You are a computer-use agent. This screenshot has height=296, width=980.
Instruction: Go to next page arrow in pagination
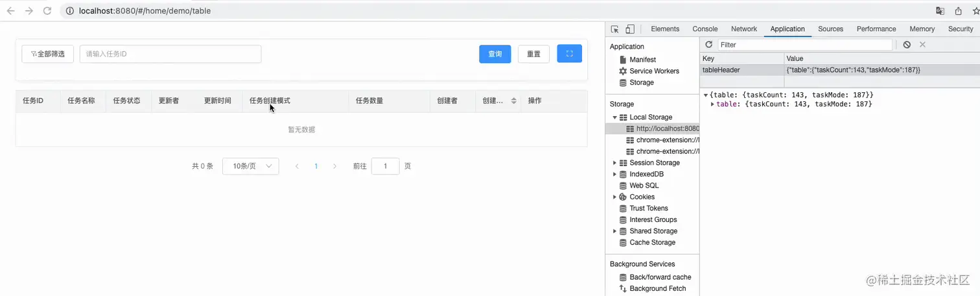[334, 166]
